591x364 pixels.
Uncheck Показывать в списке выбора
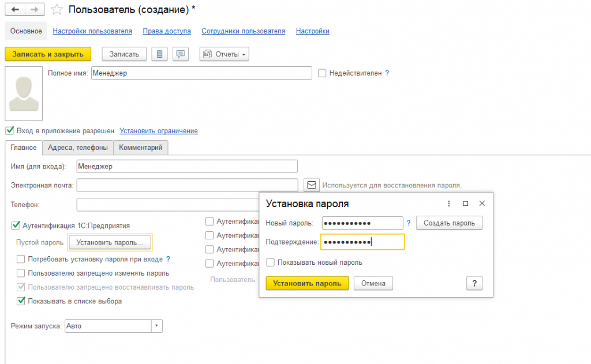pyautogui.click(x=21, y=301)
